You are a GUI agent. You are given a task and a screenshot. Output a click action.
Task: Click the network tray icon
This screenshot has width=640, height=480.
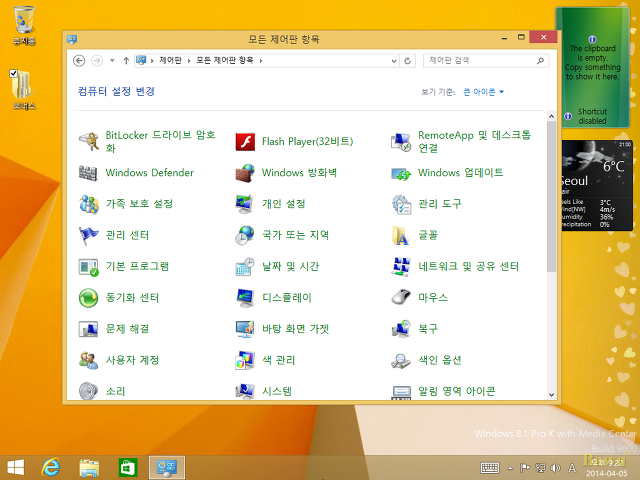click(540, 468)
